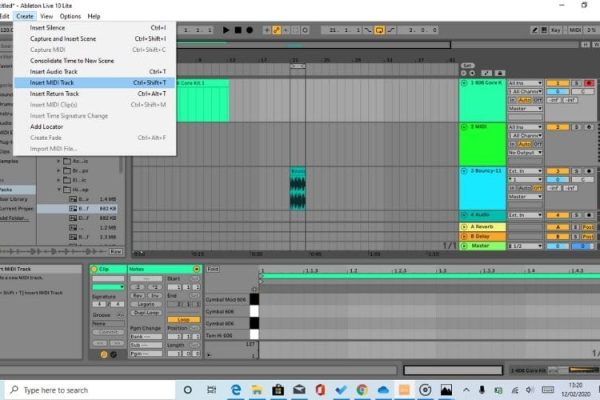
Task: Open Google Chrome from taskbar
Action: (362, 390)
